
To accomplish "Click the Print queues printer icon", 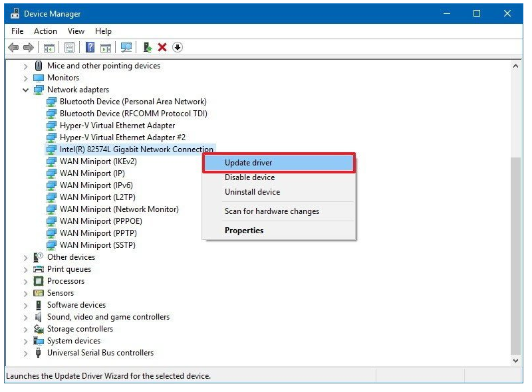I will coord(39,269).
